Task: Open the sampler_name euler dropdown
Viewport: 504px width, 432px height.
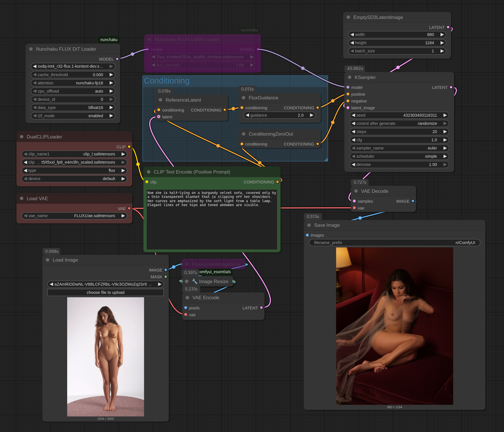Action: pos(399,148)
